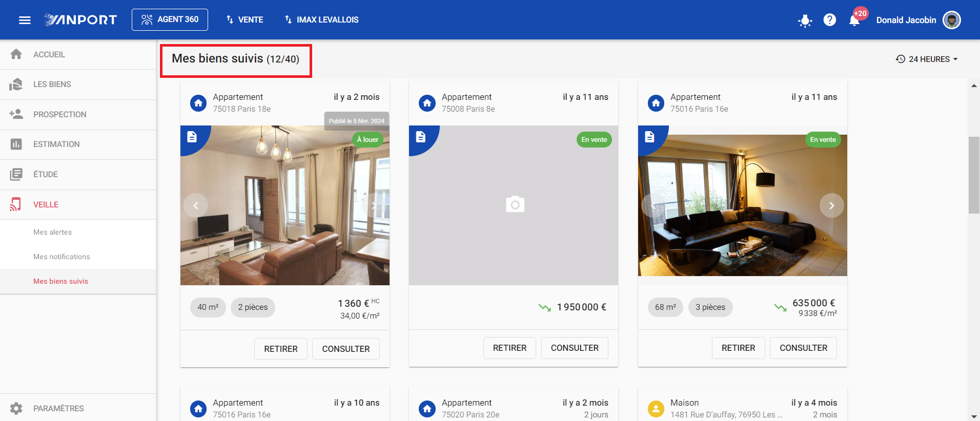Click the Paramètres gear icon
This screenshot has width=980, height=421.
(x=16, y=408)
